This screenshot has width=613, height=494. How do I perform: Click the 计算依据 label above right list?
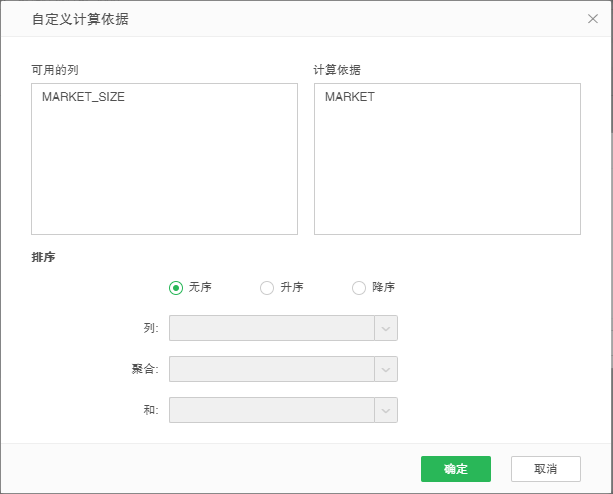337,69
